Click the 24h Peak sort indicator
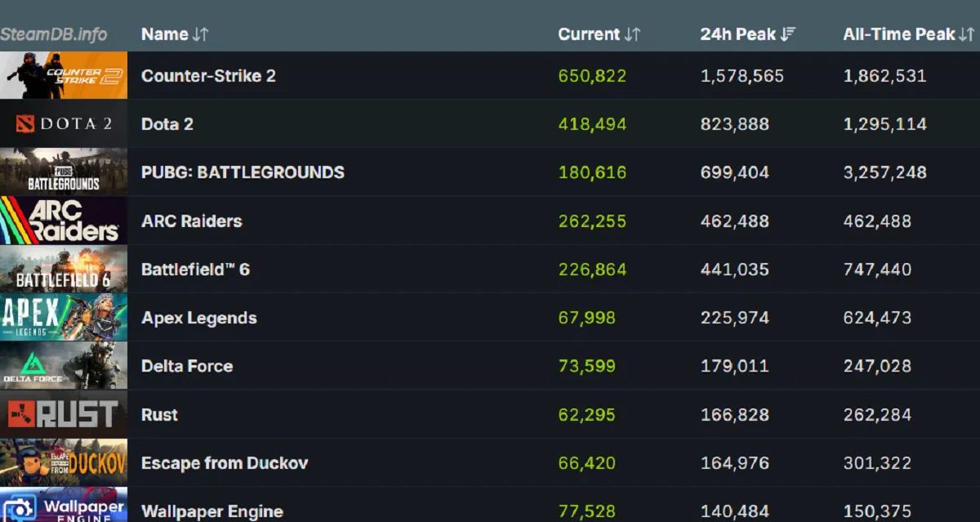Viewport: 980px width, 522px height. (x=788, y=34)
